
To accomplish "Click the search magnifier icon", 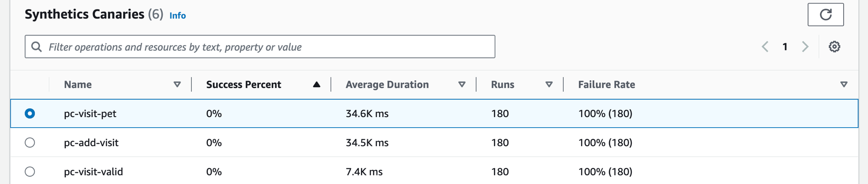I will 37,47.
